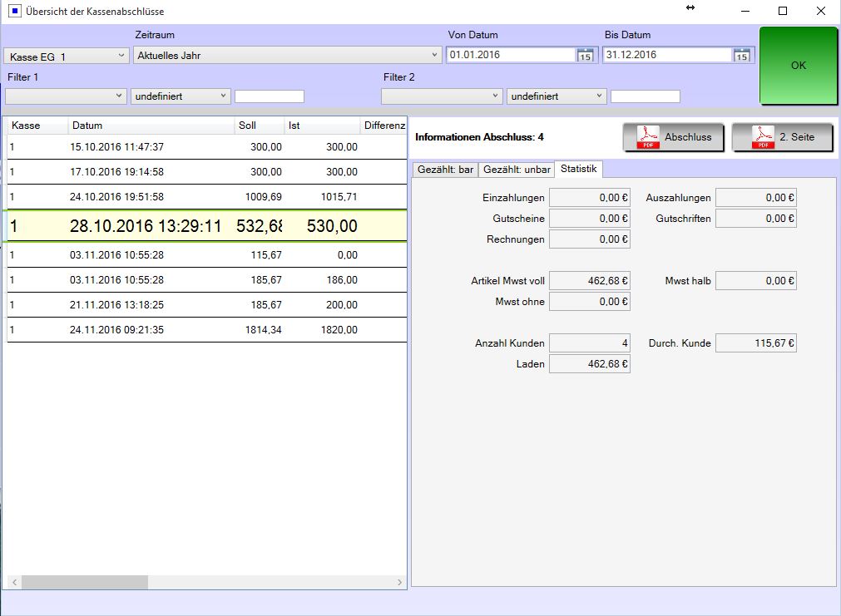Sort table by Datum column header

[x=150, y=126]
